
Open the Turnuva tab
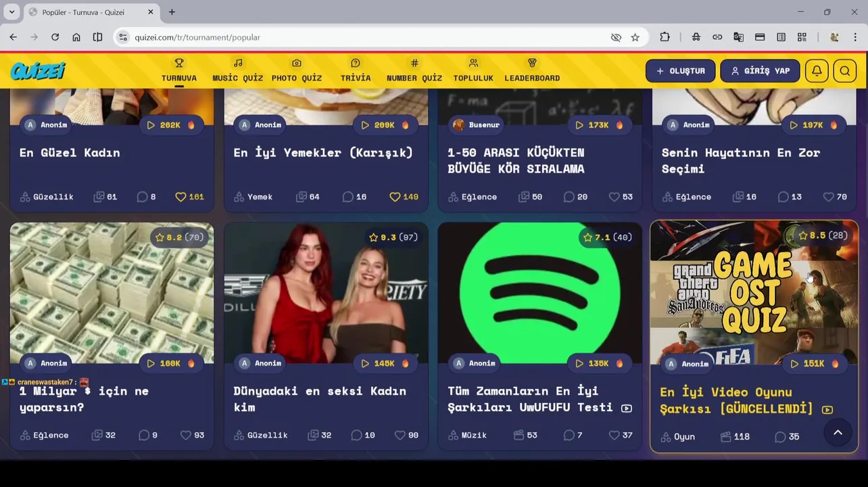pos(179,70)
